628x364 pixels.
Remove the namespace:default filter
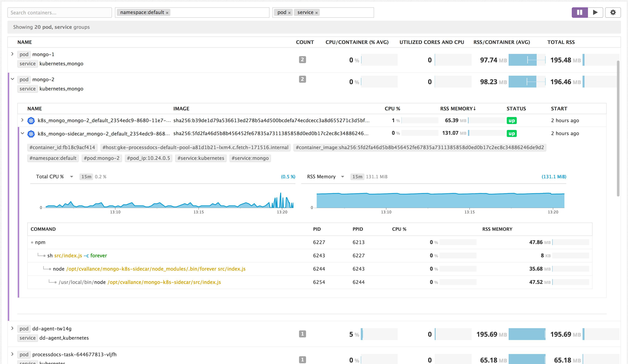(x=167, y=12)
